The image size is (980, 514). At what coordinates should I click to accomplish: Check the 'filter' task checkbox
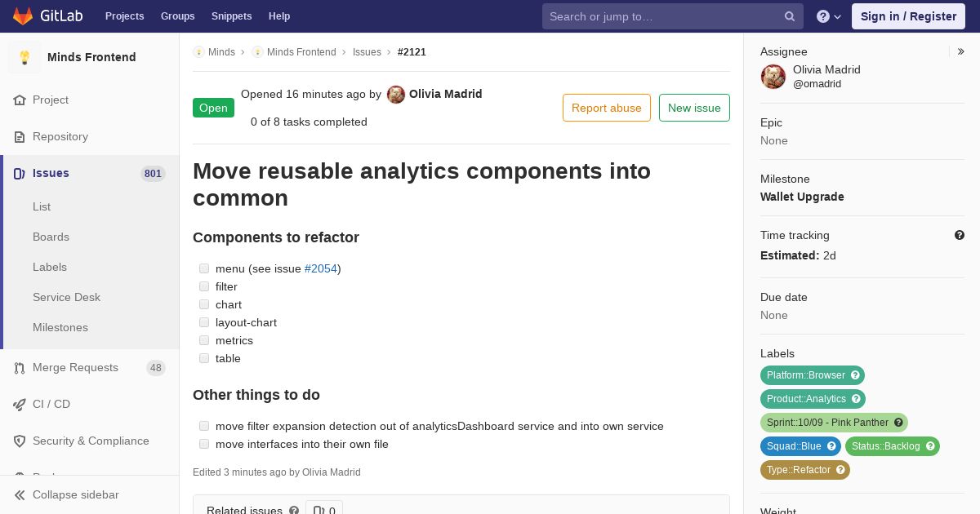pyautogui.click(x=204, y=286)
